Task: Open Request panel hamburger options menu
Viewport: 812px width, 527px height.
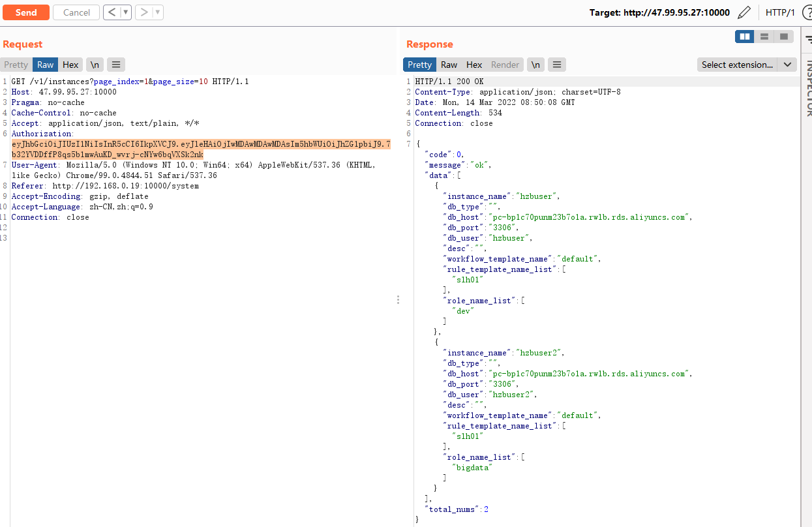Action: coord(116,65)
